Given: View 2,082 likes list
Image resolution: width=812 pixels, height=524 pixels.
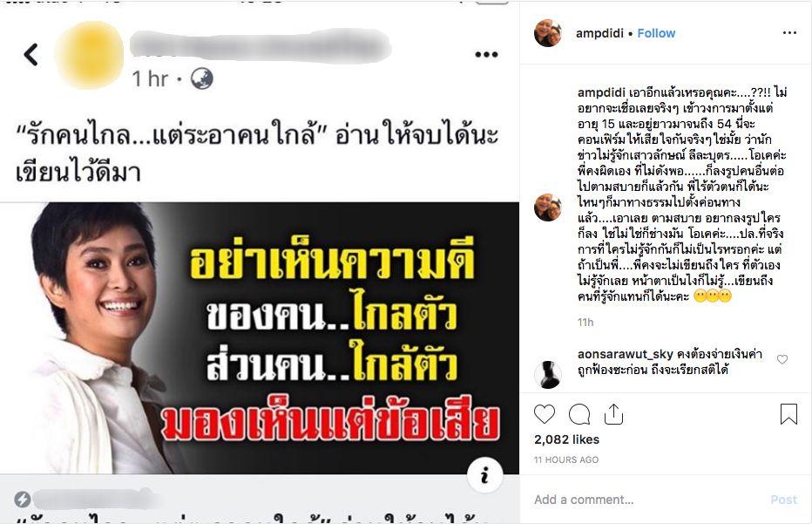Looking at the screenshot, I should 566,439.
